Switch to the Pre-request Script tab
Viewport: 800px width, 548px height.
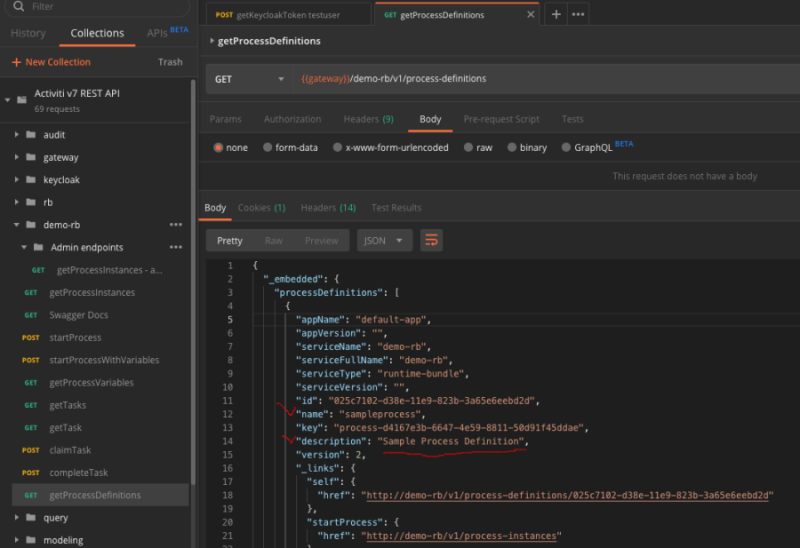(501, 119)
